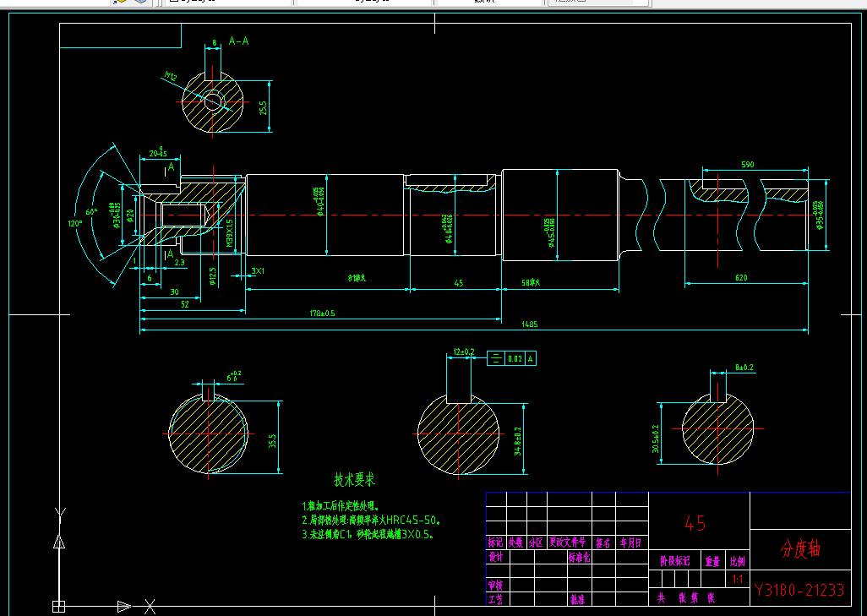Select the 30.5±0.2 section dimension
The width and height of the screenshot is (867, 616).
tap(655, 439)
